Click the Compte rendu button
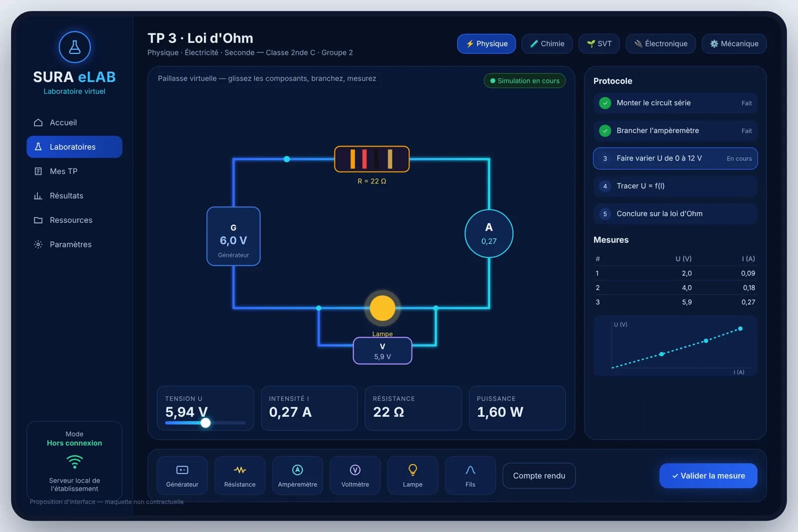Screen dimensions: 798x532 pos(539,476)
